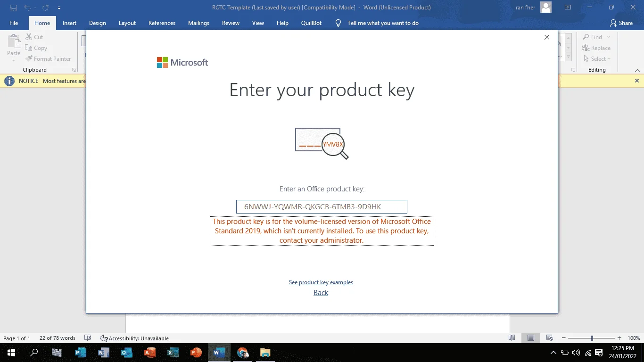Open Access from the taskbar
The image size is (644, 362).
coord(149,353)
